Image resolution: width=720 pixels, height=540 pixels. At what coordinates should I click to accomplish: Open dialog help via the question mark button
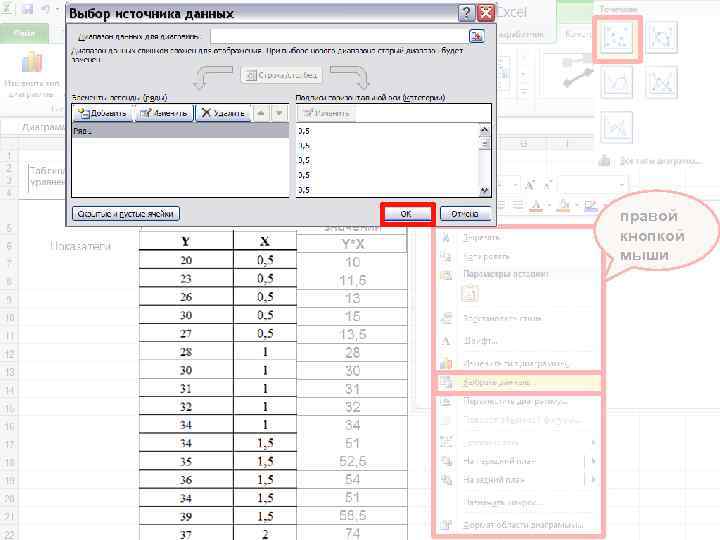tap(467, 13)
